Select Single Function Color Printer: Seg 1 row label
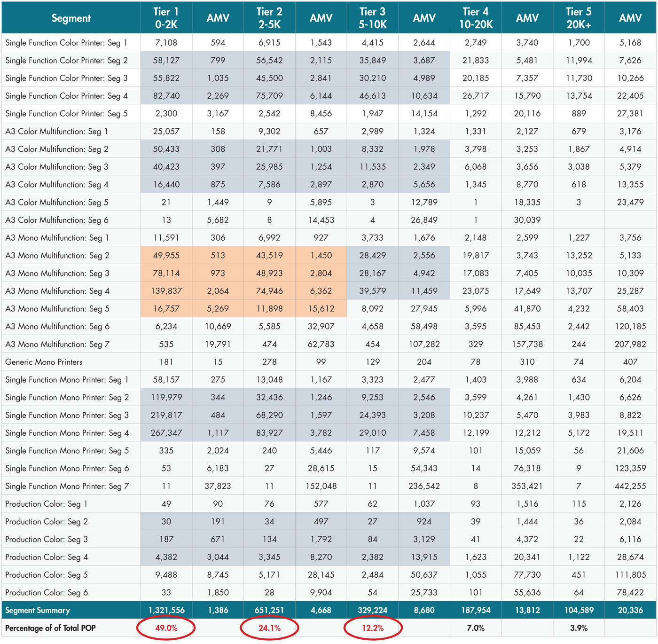Screen dimensions: 658x644 (x=66, y=43)
